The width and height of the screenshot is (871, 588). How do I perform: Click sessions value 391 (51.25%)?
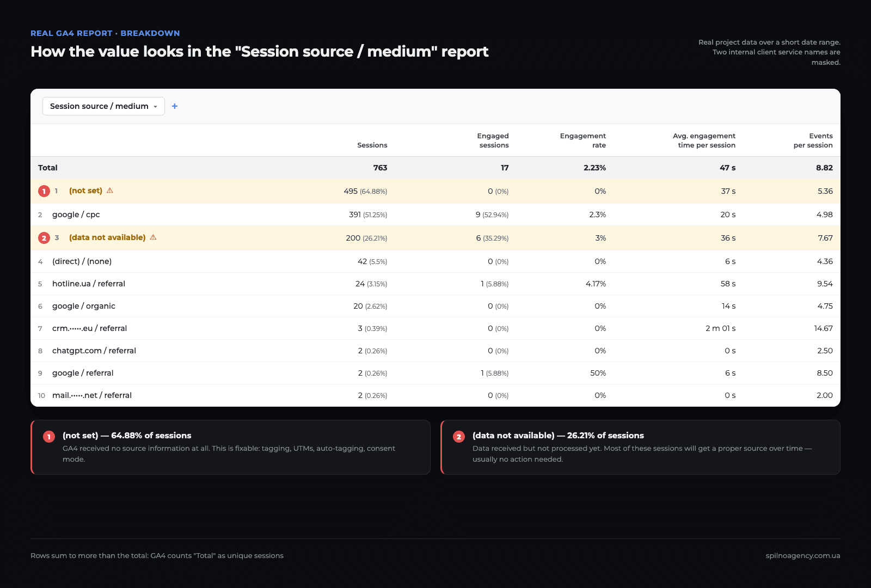click(x=368, y=215)
